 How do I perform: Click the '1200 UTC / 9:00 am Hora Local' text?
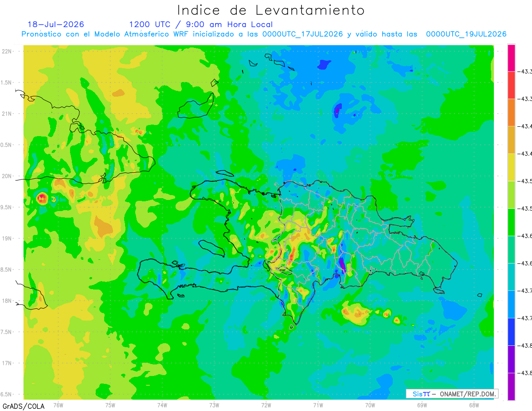[x=201, y=24]
